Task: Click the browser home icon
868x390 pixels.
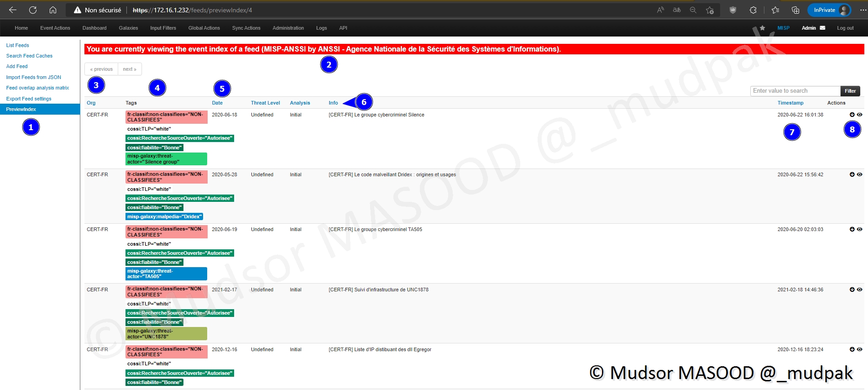Action: (x=53, y=10)
